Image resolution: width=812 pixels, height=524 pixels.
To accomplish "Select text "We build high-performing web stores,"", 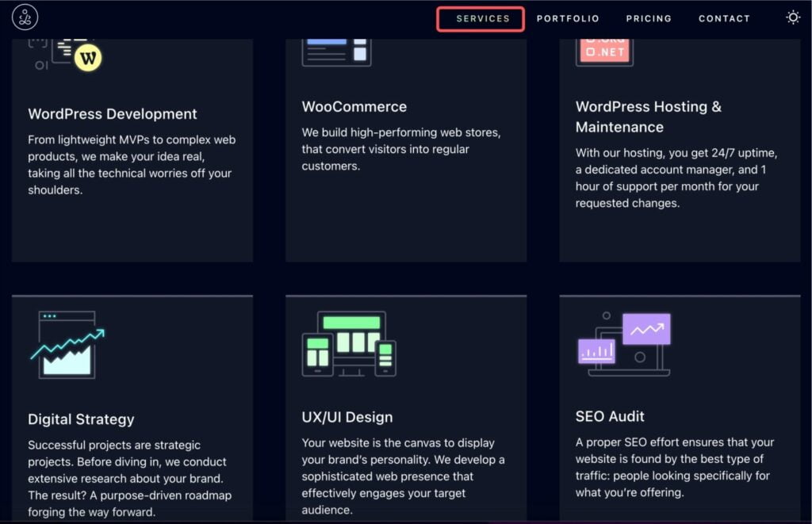I will (401, 132).
